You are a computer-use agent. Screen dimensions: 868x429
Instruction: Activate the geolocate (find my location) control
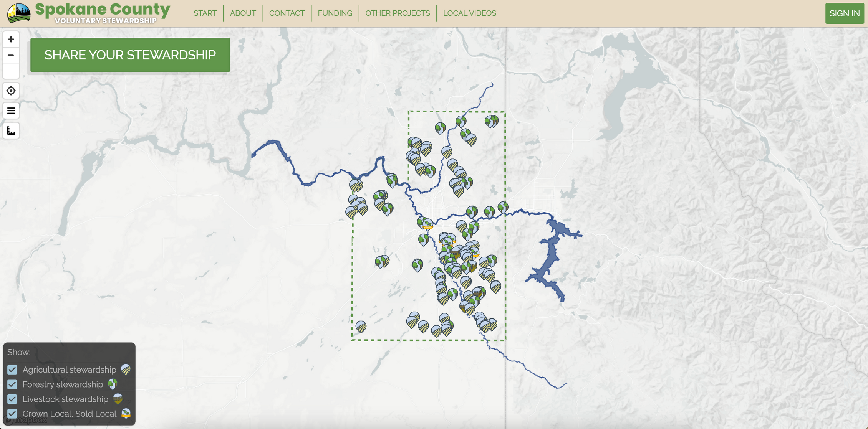pyautogui.click(x=11, y=91)
